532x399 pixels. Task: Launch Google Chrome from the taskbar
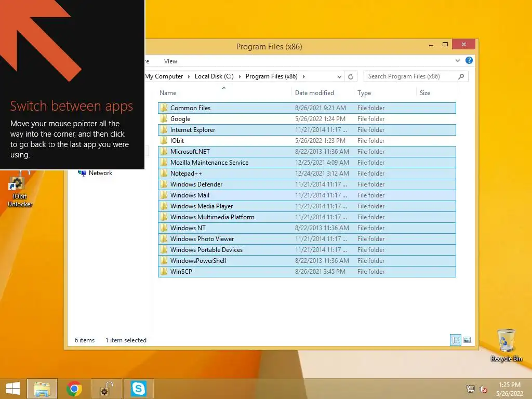click(x=74, y=389)
